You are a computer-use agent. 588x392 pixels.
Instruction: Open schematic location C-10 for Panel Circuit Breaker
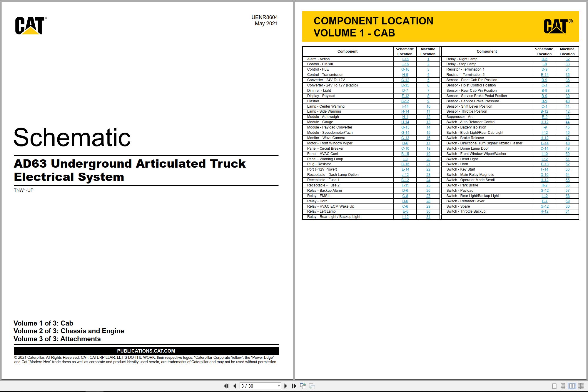pos(405,149)
